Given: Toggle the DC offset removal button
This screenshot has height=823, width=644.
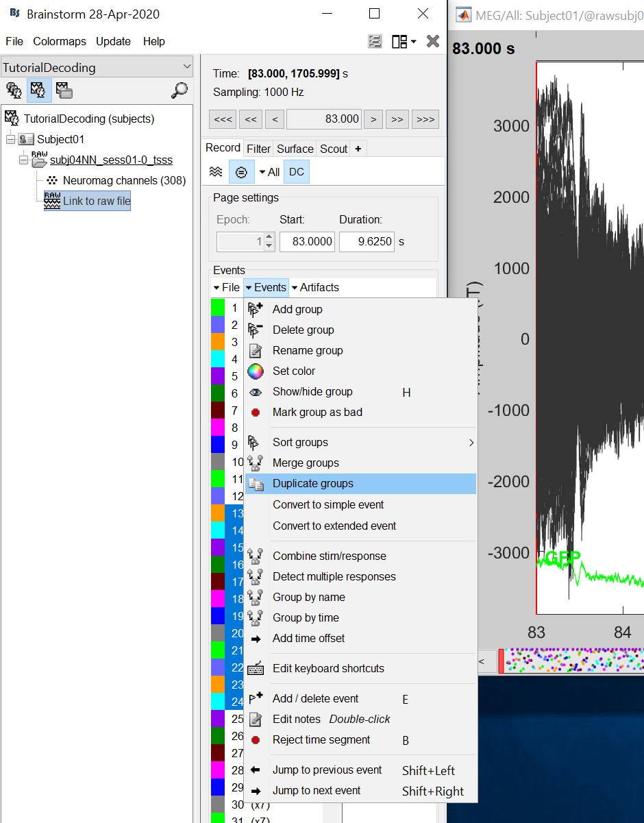Looking at the screenshot, I should (x=296, y=172).
